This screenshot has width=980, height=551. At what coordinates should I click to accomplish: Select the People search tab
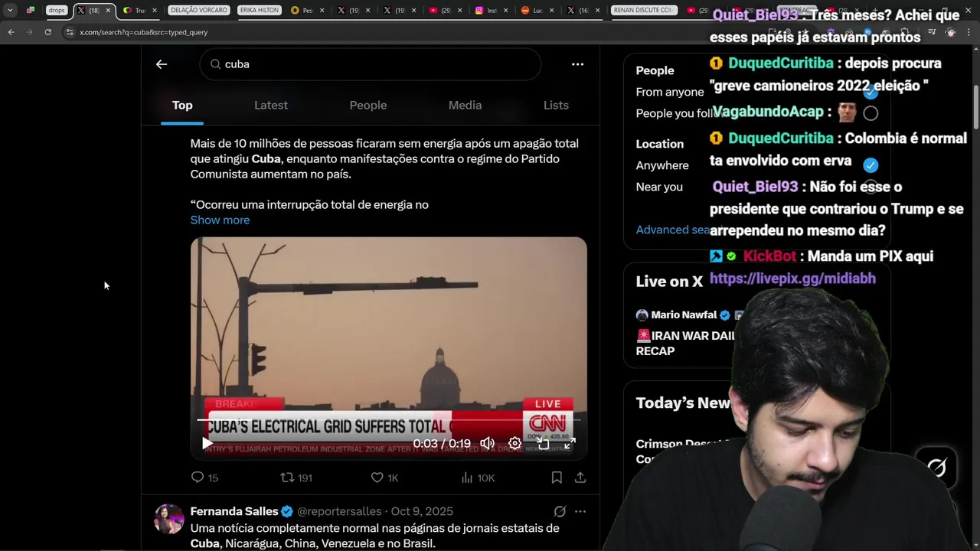point(368,106)
